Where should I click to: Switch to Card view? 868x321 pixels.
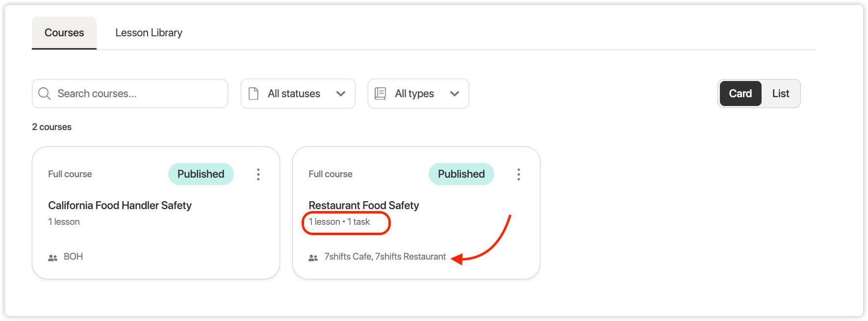pyautogui.click(x=740, y=93)
